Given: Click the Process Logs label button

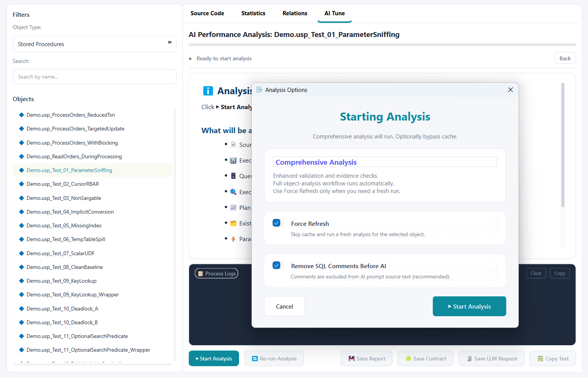Looking at the screenshot, I should click(x=217, y=273).
